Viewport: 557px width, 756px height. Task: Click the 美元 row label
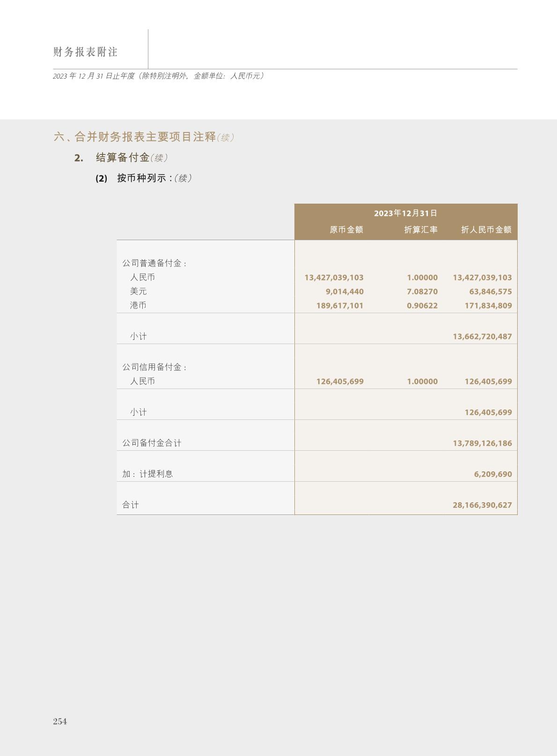pyautogui.click(x=138, y=292)
